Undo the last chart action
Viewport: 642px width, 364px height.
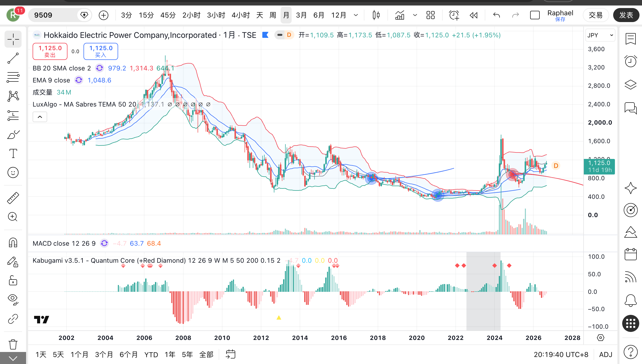pos(496,15)
